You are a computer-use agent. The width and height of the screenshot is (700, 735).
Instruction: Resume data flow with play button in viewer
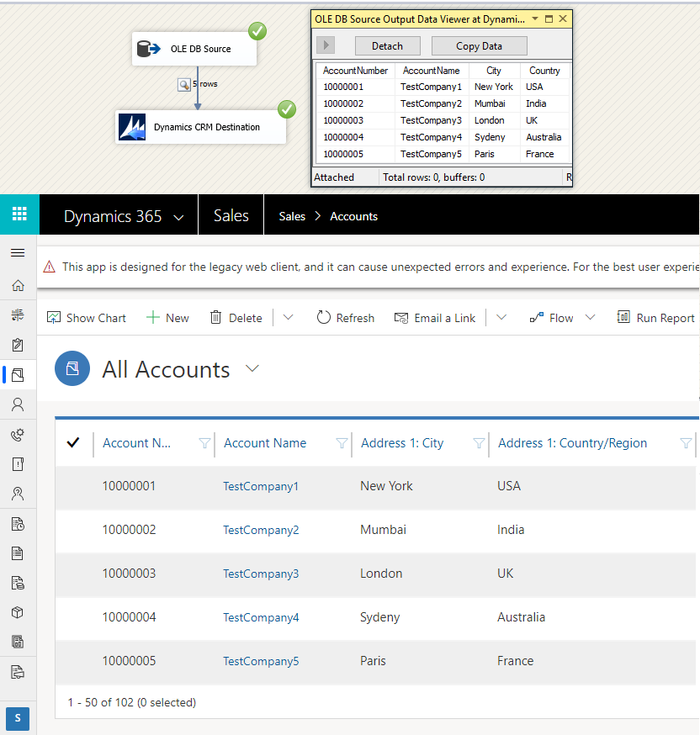[x=326, y=45]
